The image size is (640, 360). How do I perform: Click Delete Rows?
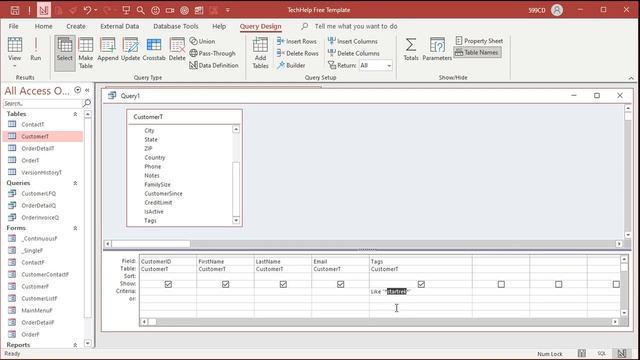tap(298, 53)
